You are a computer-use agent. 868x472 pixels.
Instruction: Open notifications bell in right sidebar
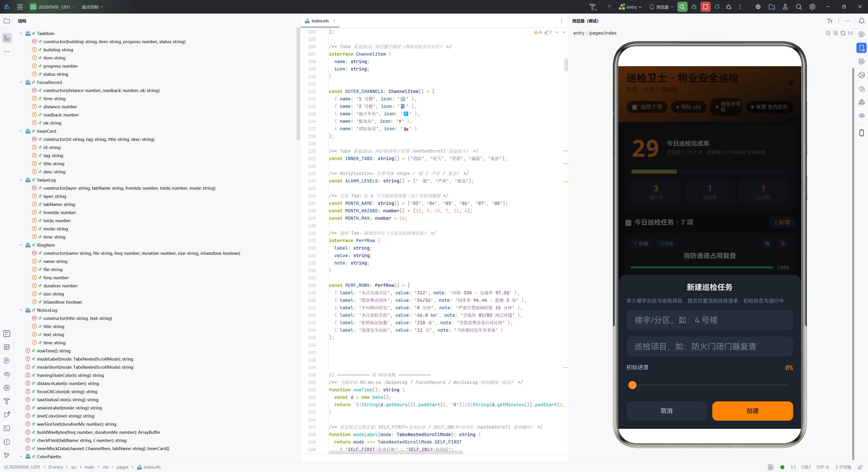[x=861, y=21]
